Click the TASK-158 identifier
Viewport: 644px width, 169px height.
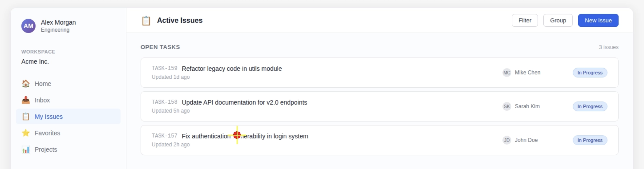[164, 102]
